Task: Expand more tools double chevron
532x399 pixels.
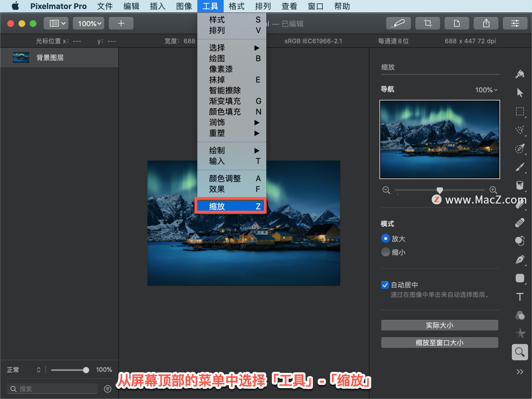Action: click(520, 372)
